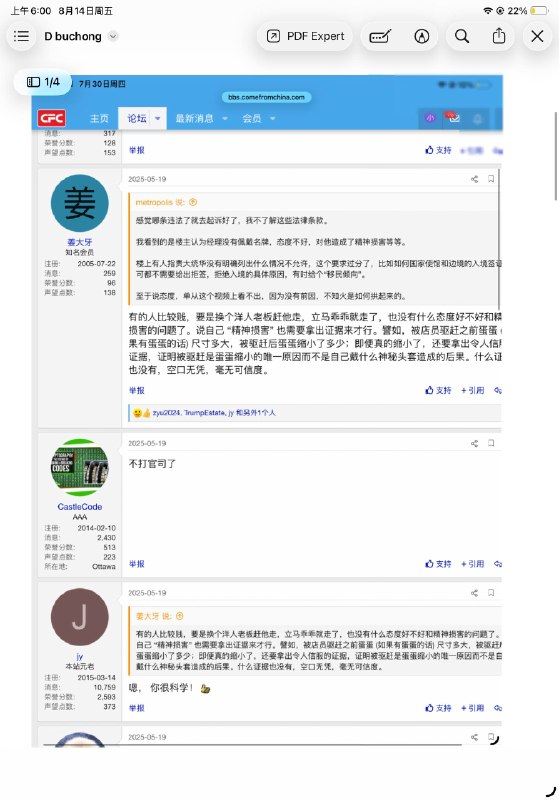
Task: Click the reply arrow on jy's post
Action: coord(498,708)
